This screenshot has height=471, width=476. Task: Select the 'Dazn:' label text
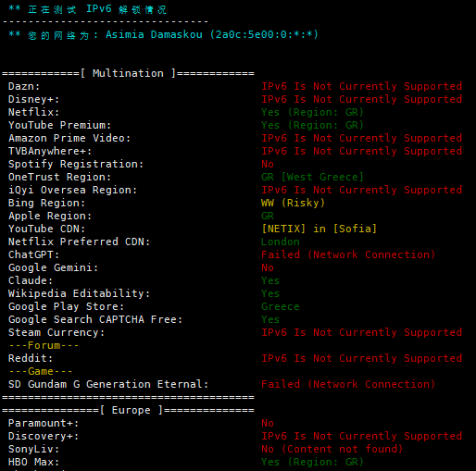[x=24, y=86]
